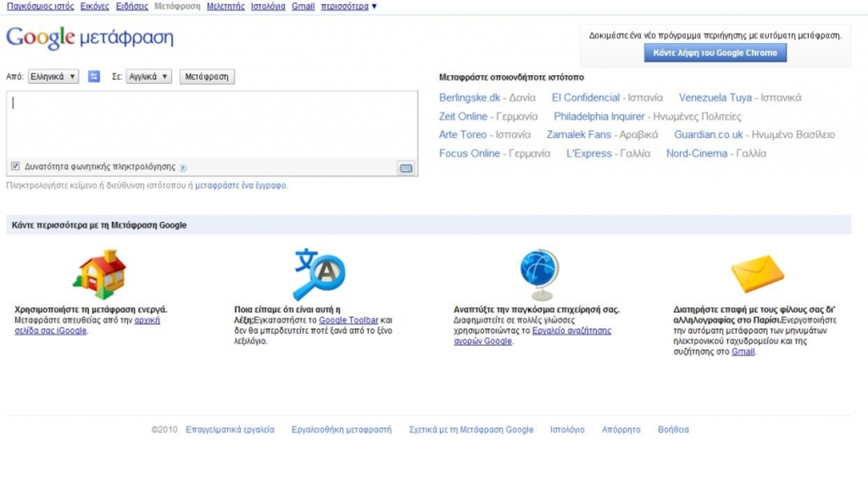The width and height of the screenshot is (868, 503).
Task: Click text Αναπτύξτε την παγκόσμια επιχείρησή σας
Action: click(536, 309)
